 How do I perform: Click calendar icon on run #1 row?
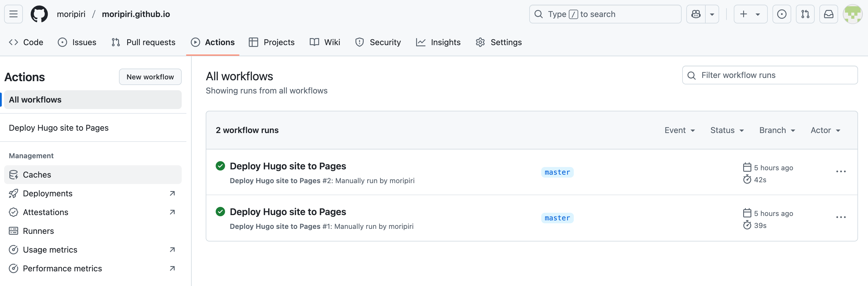pyautogui.click(x=747, y=213)
